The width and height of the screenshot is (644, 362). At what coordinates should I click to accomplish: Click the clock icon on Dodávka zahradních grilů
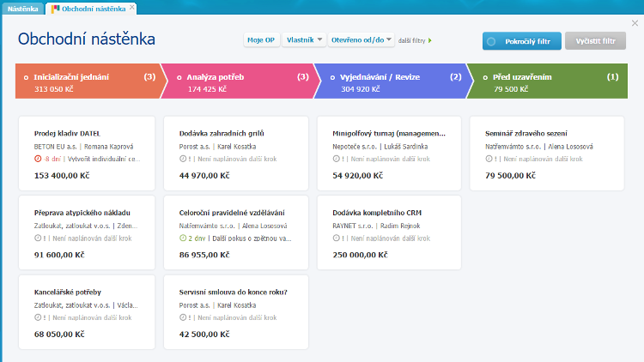pyautogui.click(x=183, y=159)
